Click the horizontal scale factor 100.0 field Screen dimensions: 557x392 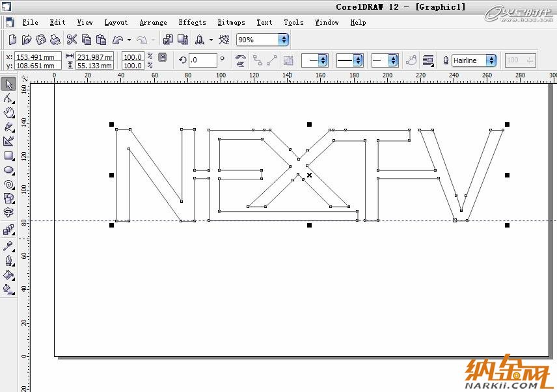(133, 57)
